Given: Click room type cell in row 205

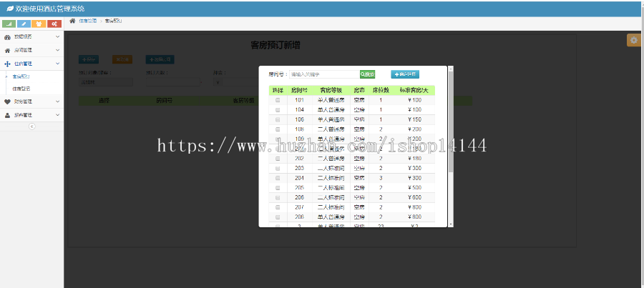Looking at the screenshot, I should tap(331, 188).
